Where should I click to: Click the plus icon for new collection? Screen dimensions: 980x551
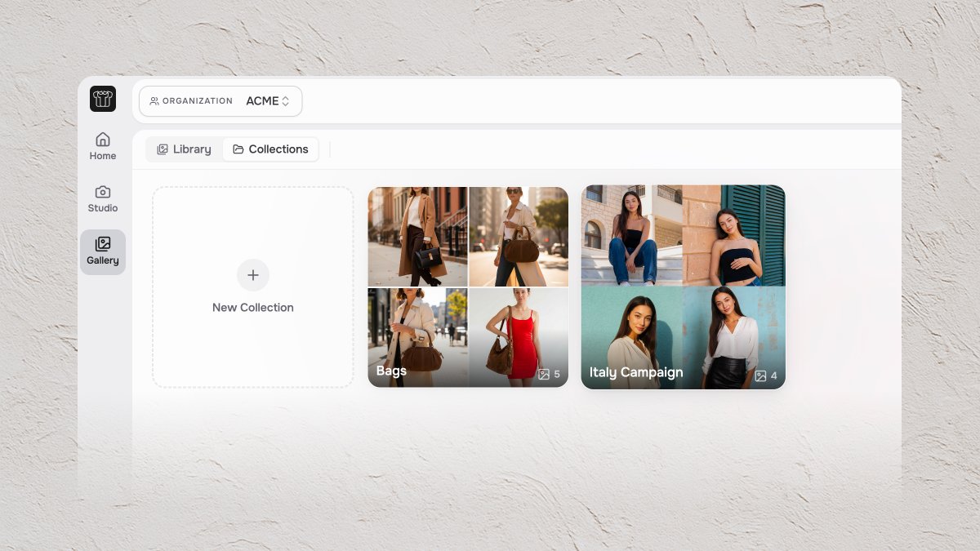(x=253, y=275)
